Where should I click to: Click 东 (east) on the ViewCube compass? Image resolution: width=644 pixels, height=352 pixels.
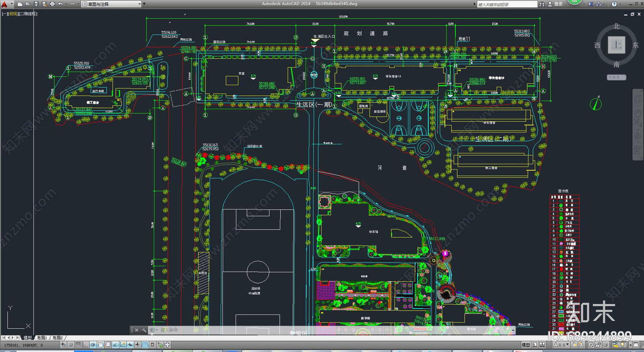[636, 45]
